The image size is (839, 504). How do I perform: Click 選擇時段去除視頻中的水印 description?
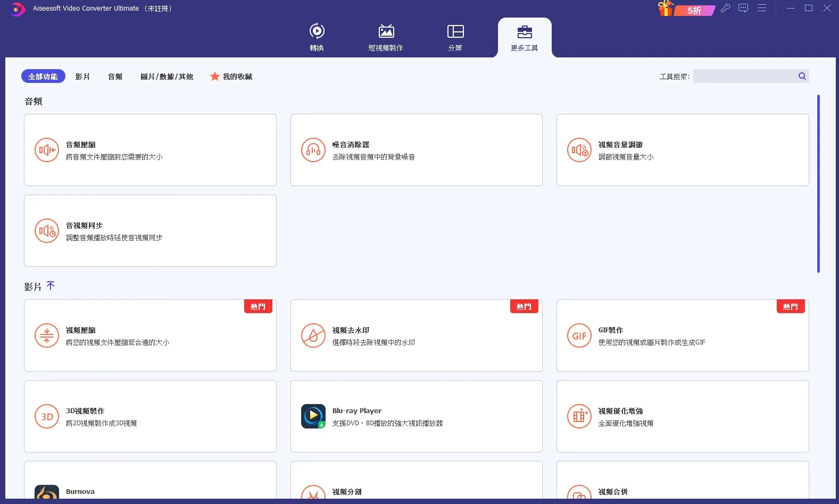tap(373, 342)
